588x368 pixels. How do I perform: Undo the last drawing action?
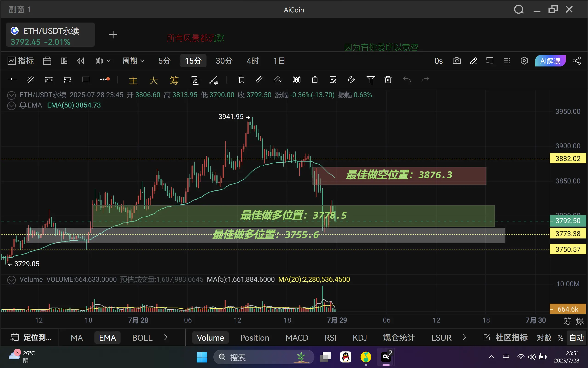tap(407, 79)
